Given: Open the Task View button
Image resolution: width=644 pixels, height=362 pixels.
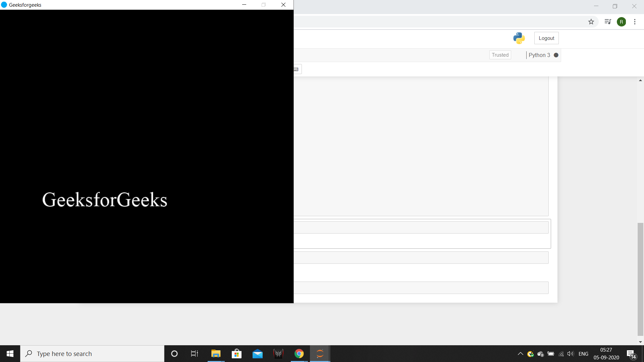Looking at the screenshot, I should [195, 354].
